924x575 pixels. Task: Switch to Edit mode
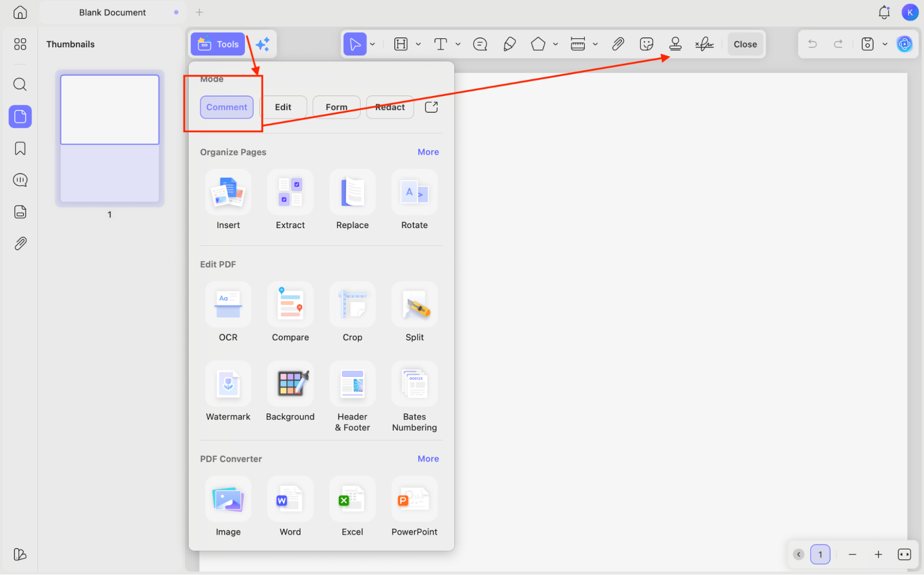pos(283,107)
